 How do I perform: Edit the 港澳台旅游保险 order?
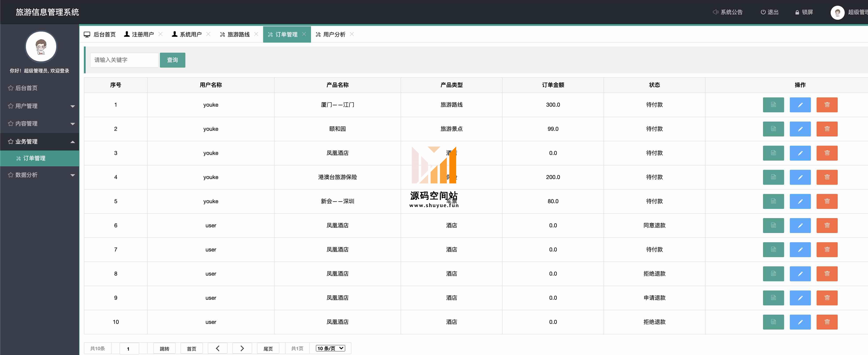(800, 177)
